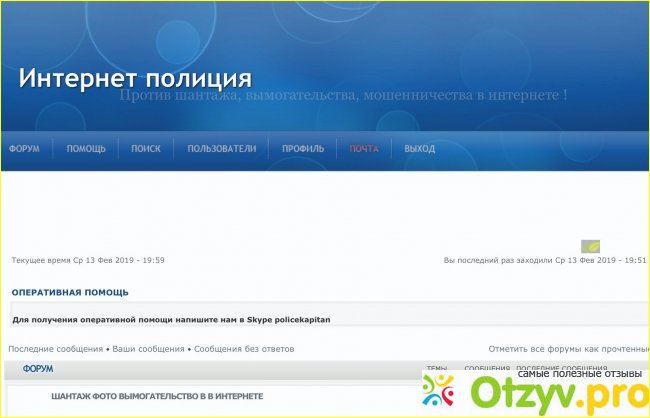Open ПОИСК in the navigation bar

pos(145,149)
